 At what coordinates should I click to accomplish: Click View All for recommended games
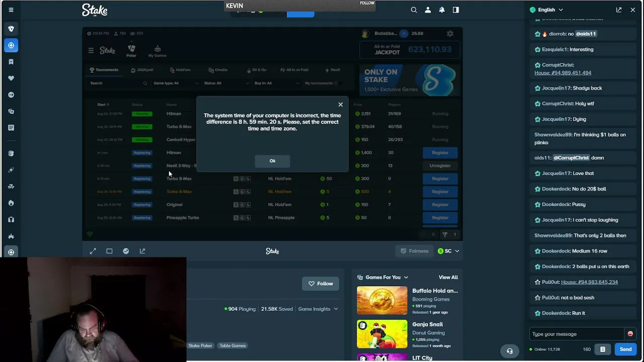coord(448,277)
